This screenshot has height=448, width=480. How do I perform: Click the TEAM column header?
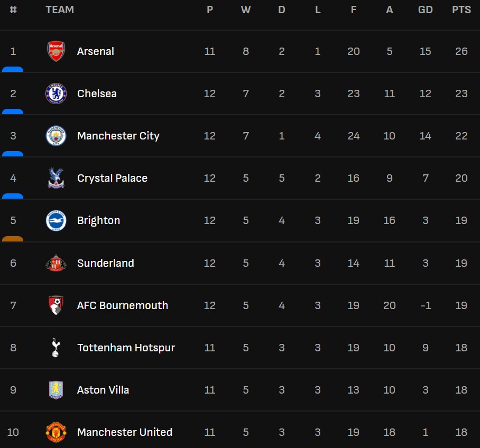click(60, 10)
